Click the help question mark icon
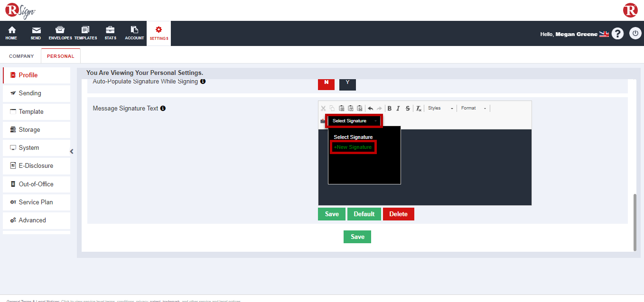 click(617, 34)
